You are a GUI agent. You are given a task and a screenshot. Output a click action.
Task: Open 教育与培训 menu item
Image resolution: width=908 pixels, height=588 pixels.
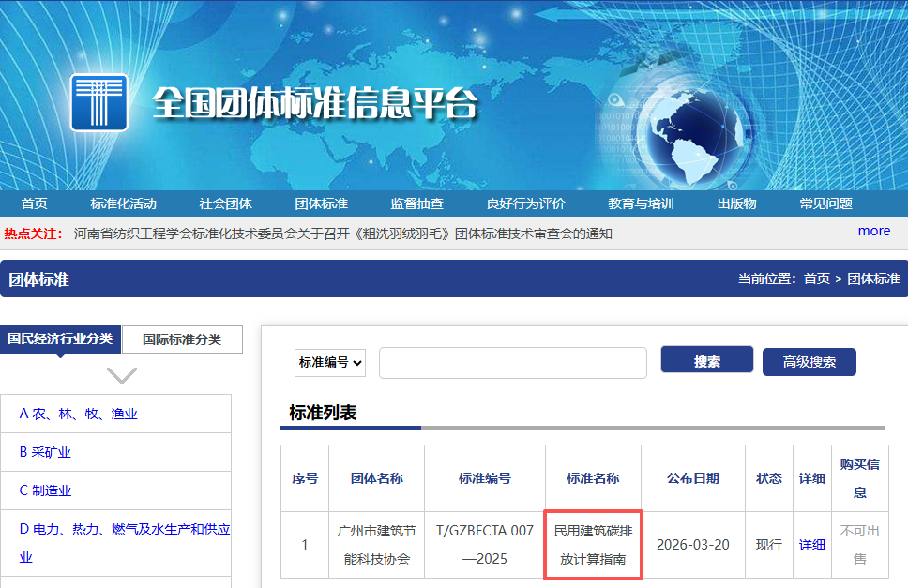pyautogui.click(x=641, y=204)
